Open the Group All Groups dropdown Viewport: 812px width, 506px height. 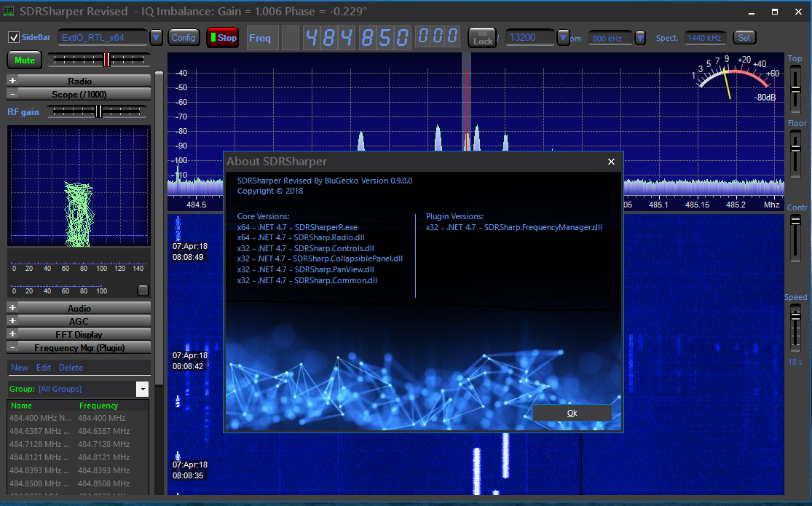(x=142, y=389)
